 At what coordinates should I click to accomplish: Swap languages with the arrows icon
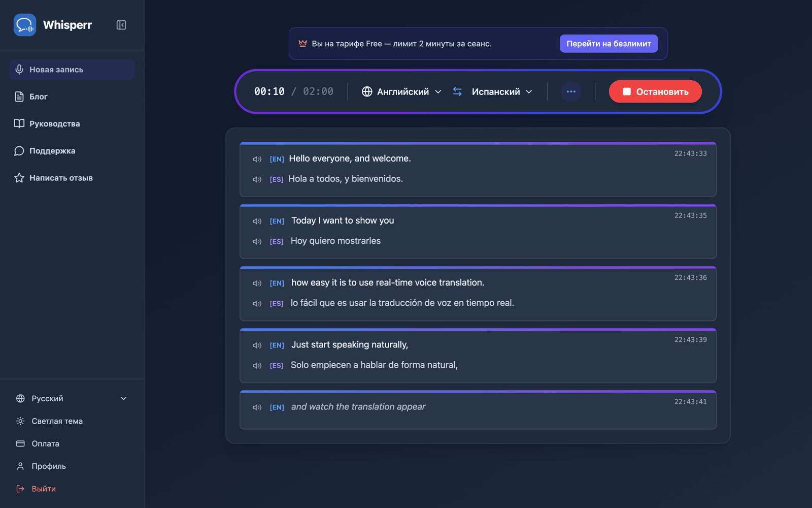(x=457, y=91)
